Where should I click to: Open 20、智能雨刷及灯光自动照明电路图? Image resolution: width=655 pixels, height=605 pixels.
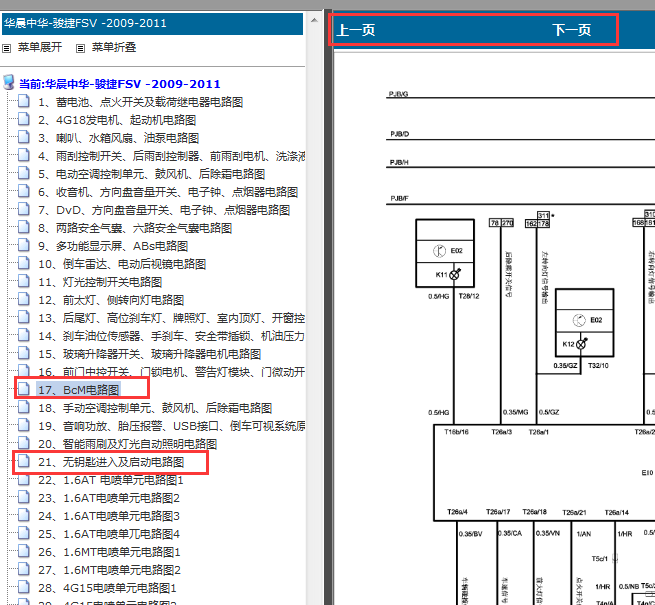[x=127, y=443]
